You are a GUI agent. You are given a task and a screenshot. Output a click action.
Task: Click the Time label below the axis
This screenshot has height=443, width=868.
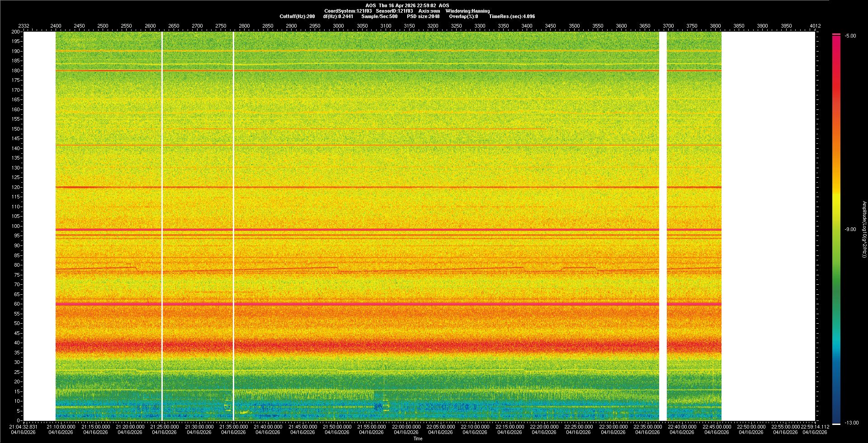(x=418, y=438)
